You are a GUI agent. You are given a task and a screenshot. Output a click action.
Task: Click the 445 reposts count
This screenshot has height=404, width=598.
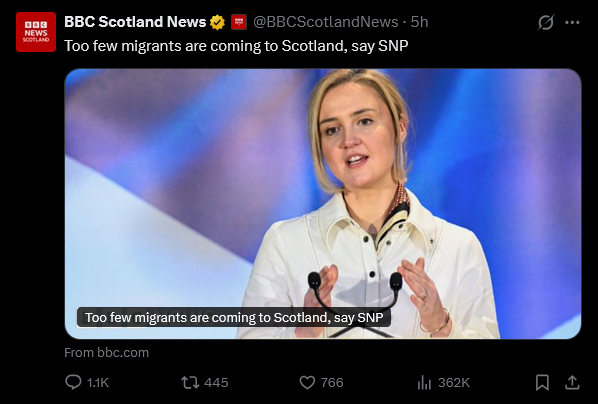click(216, 383)
